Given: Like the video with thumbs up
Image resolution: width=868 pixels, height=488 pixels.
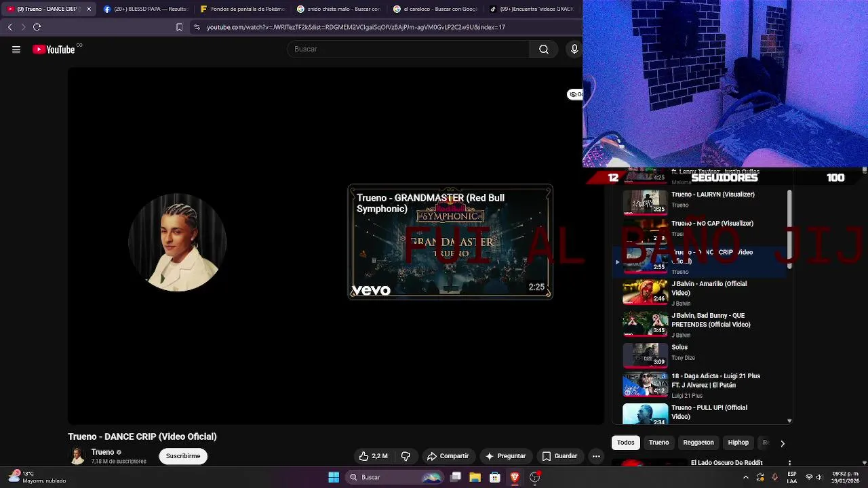Looking at the screenshot, I should pyautogui.click(x=373, y=456).
